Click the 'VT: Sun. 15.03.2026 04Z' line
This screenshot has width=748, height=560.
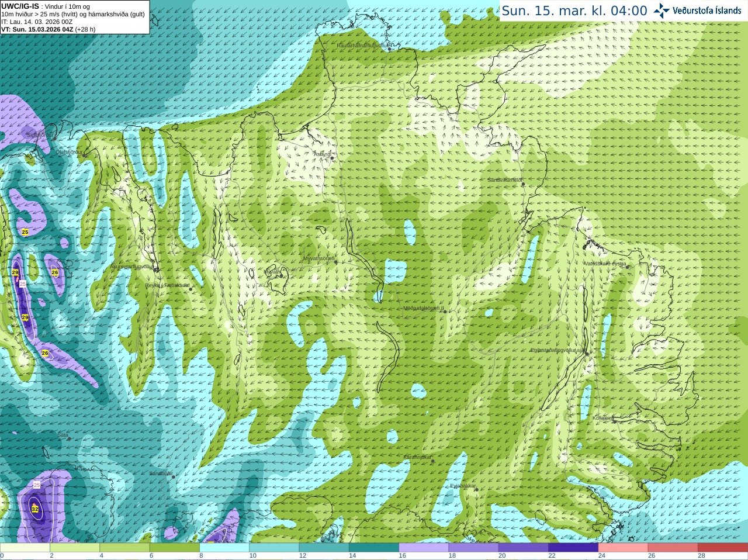[48, 29]
